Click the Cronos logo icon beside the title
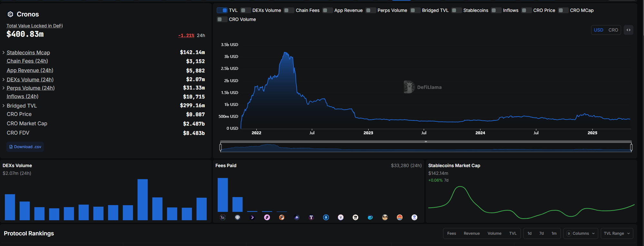The image size is (644, 246). click(x=10, y=14)
